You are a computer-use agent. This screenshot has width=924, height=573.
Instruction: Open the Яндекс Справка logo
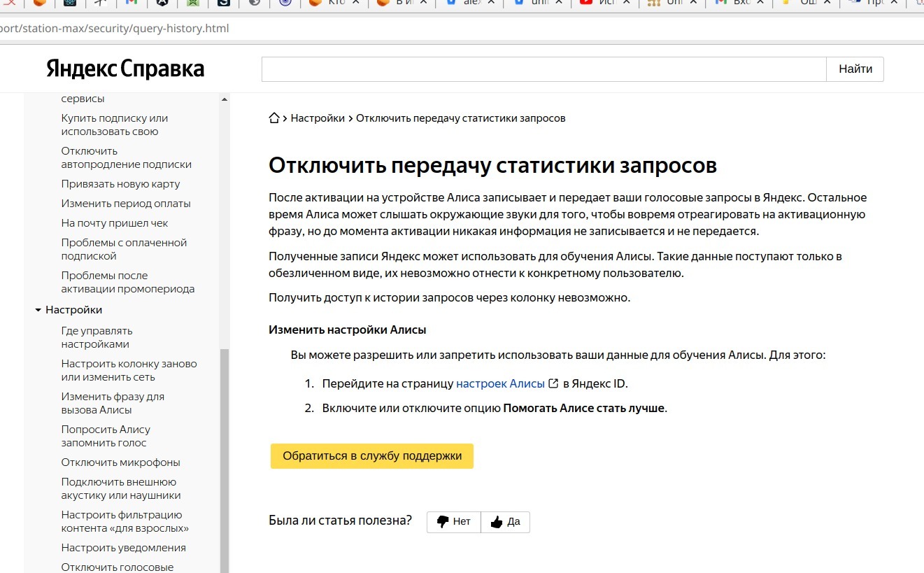click(125, 69)
